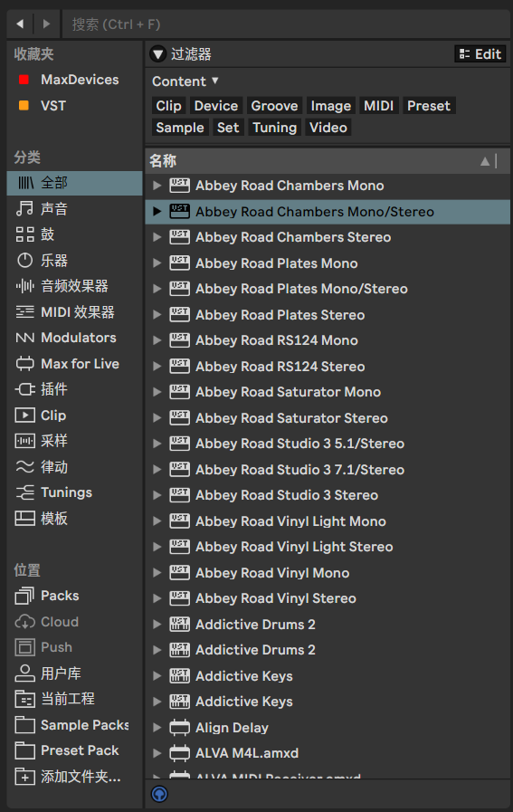Expand Abbey Road Chambers Mono/Stereo

157,211
